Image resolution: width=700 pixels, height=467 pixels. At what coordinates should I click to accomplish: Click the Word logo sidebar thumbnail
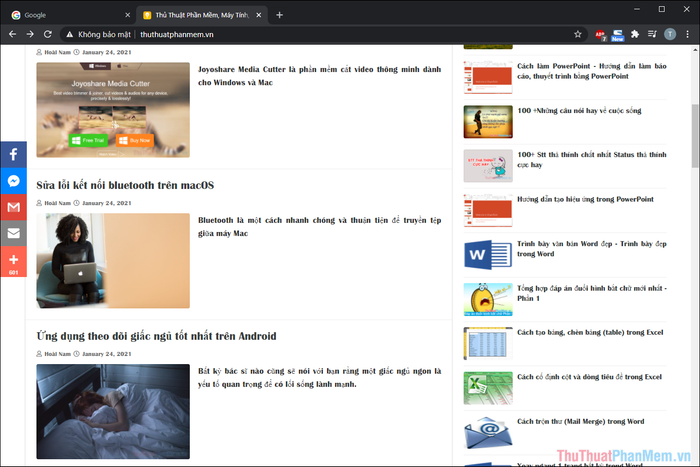pyautogui.click(x=488, y=254)
